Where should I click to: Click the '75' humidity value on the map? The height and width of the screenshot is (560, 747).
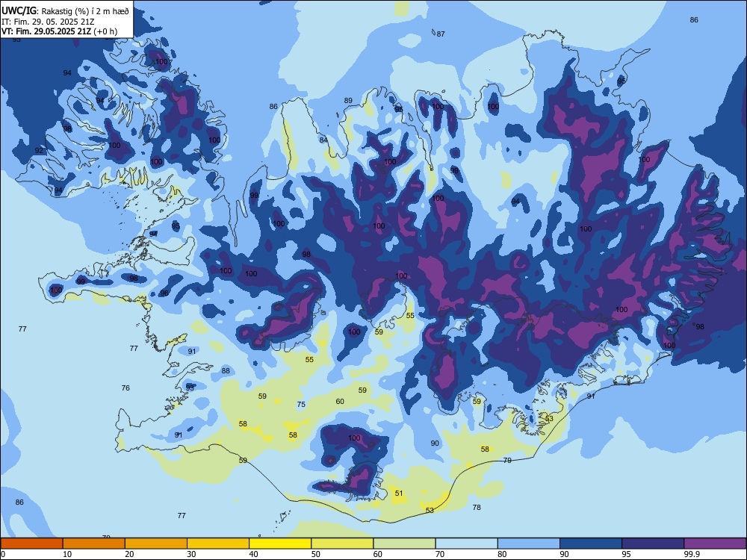pos(301,404)
